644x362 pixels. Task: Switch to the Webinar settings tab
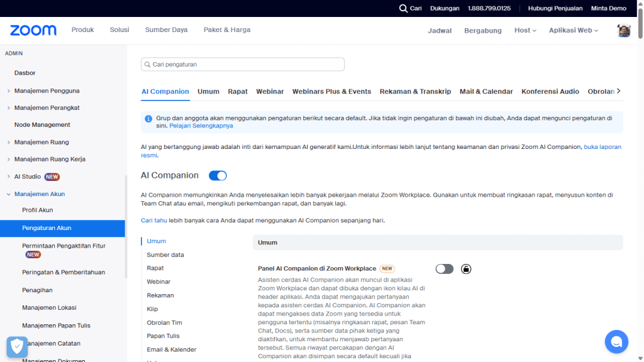[x=270, y=91]
